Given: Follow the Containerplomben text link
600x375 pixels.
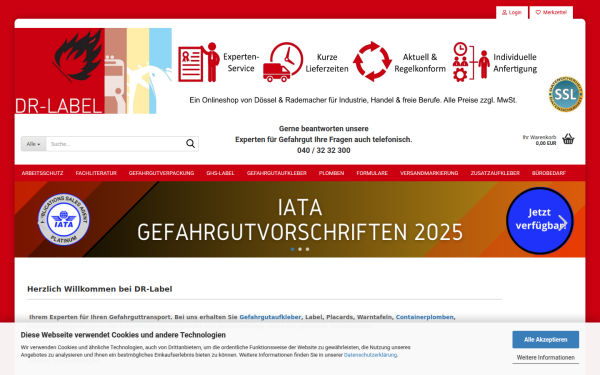Looking at the screenshot, I should [x=425, y=317].
